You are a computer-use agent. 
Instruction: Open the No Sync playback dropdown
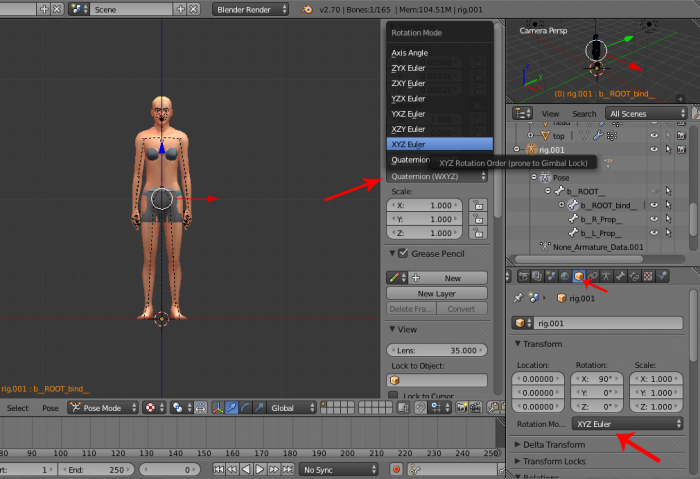338,470
